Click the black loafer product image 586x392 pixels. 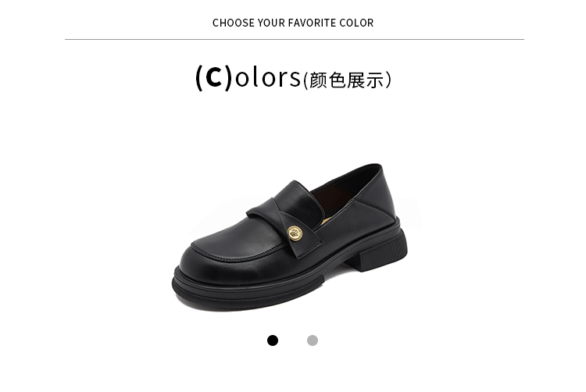tap(290, 237)
